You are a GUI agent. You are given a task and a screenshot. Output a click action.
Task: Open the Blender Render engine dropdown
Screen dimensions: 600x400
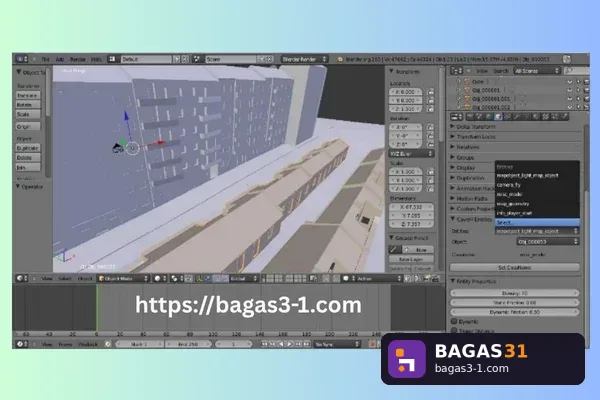click(x=305, y=59)
